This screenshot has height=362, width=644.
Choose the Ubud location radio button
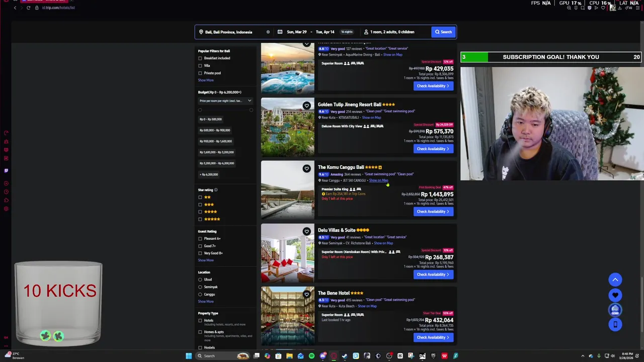(200, 280)
